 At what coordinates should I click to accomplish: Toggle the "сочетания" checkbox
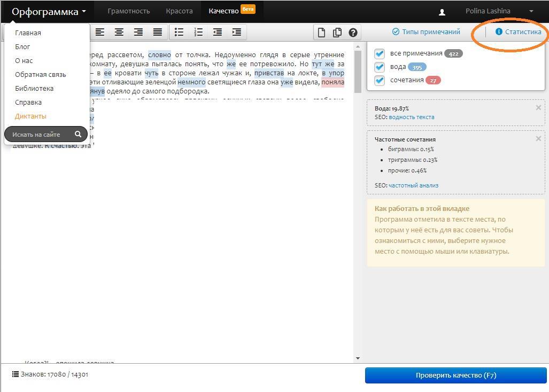[x=380, y=80]
